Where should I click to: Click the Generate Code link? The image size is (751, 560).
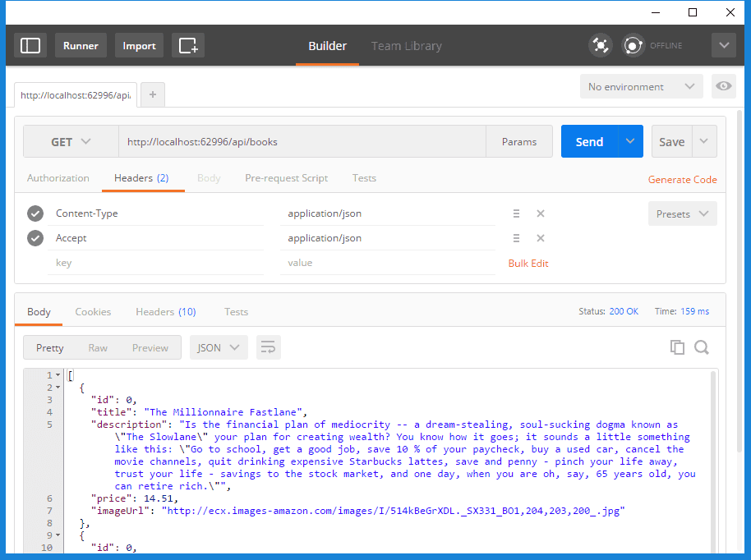point(683,180)
